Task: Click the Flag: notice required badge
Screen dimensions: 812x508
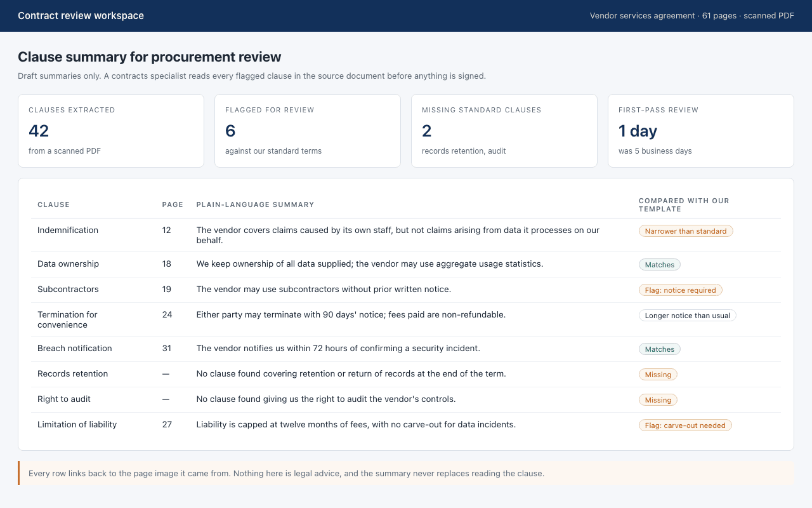Action: pos(680,290)
